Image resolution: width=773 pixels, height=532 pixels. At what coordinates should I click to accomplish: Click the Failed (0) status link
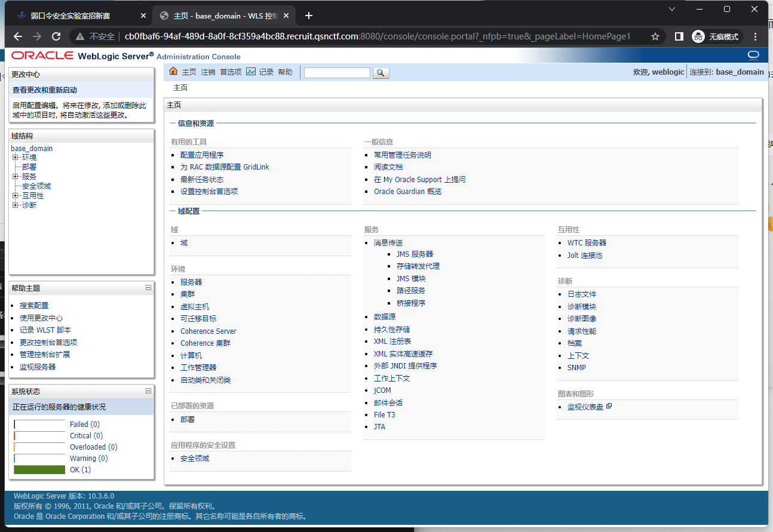pyautogui.click(x=85, y=425)
